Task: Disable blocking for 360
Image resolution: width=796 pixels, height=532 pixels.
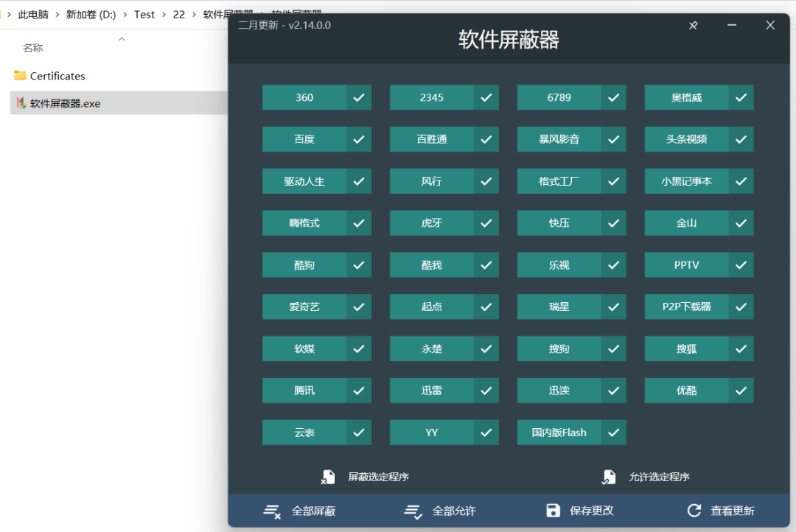Action: tap(360, 97)
